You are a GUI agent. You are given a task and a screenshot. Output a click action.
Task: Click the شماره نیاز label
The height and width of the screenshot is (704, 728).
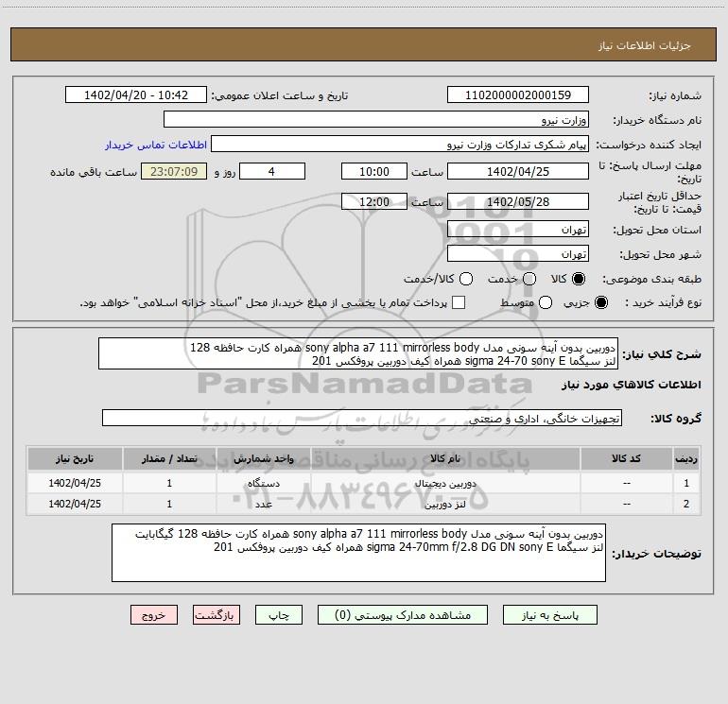pos(675,96)
